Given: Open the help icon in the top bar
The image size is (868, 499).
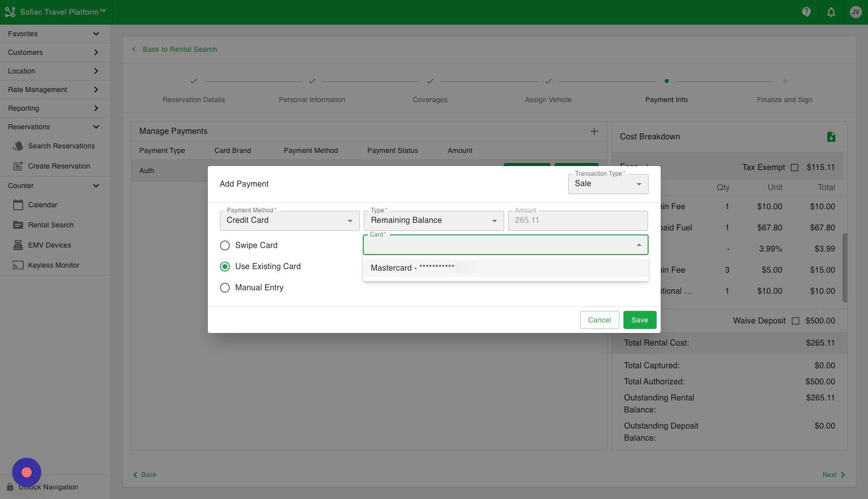Looking at the screenshot, I should [x=806, y=12].
